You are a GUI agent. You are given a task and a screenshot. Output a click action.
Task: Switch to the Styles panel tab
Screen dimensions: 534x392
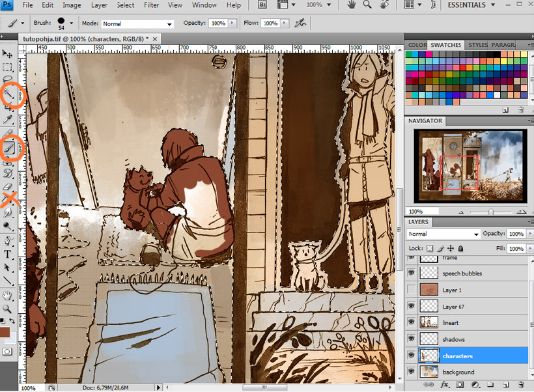[477, 45]
